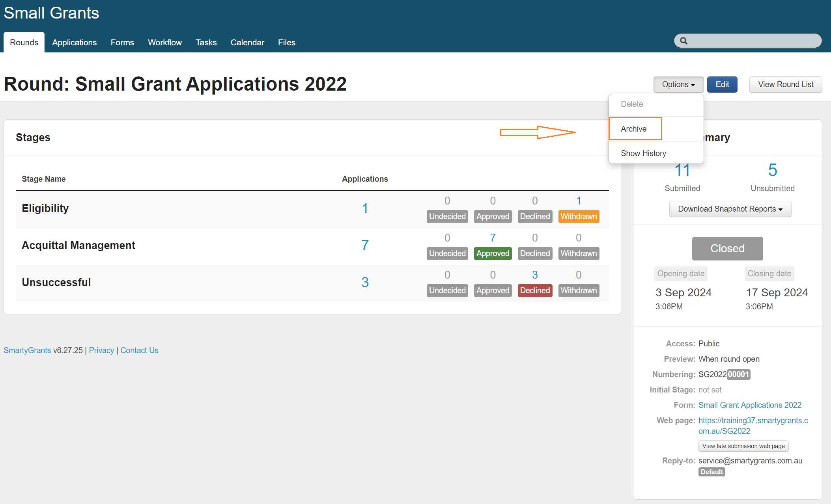
Task: Open the Privacy footer link
Action: [101, 350]
